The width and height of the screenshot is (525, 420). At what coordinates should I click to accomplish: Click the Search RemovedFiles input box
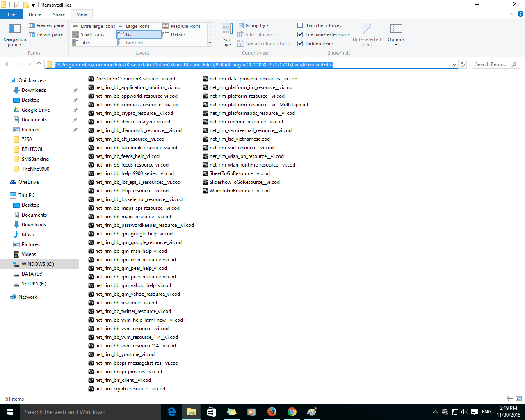click(x=491, y=64)
